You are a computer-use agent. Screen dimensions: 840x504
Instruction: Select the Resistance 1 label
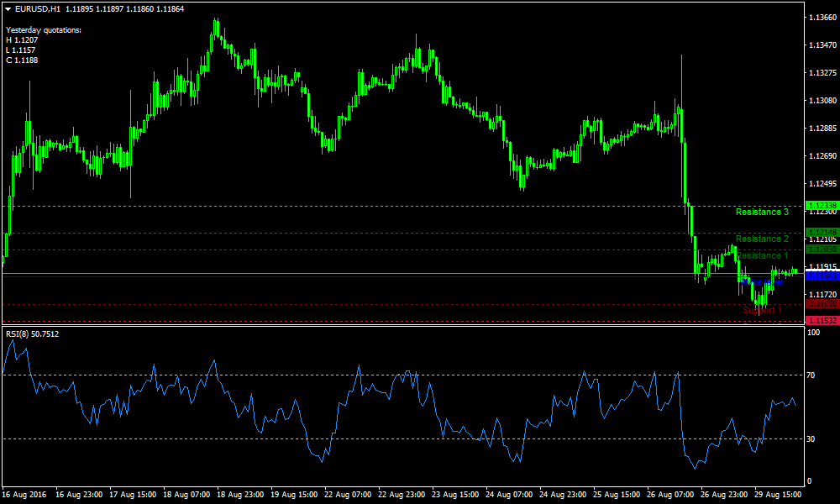click(762, 256)
